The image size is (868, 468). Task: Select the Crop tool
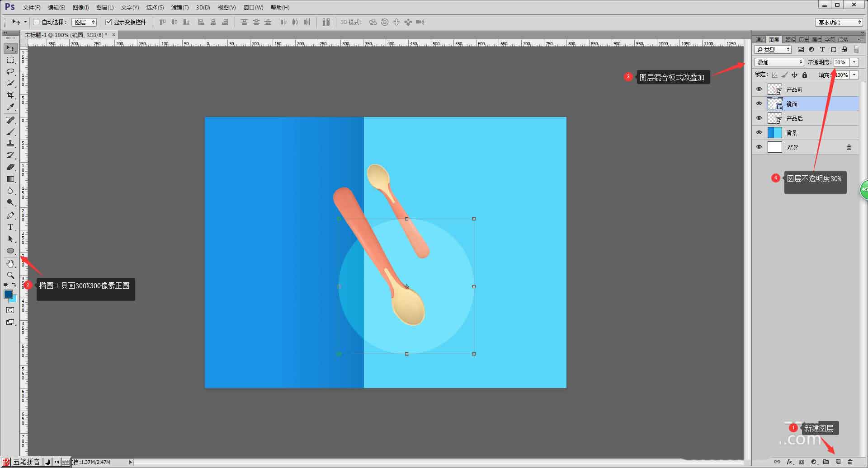[x=10, y=95]
